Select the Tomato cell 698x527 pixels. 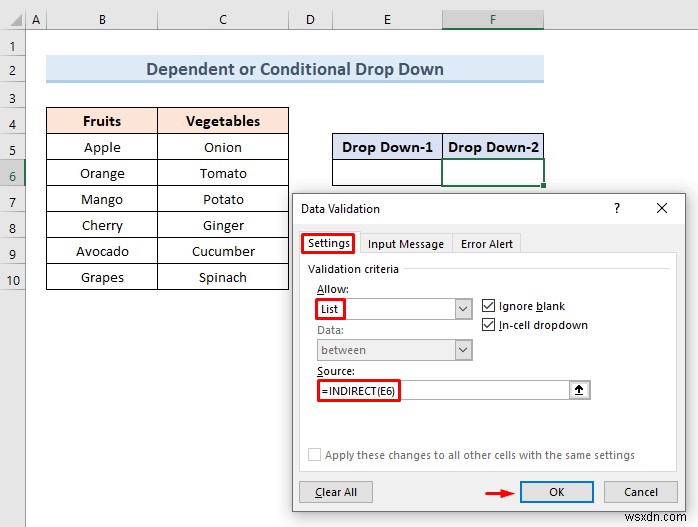[223, 173]
